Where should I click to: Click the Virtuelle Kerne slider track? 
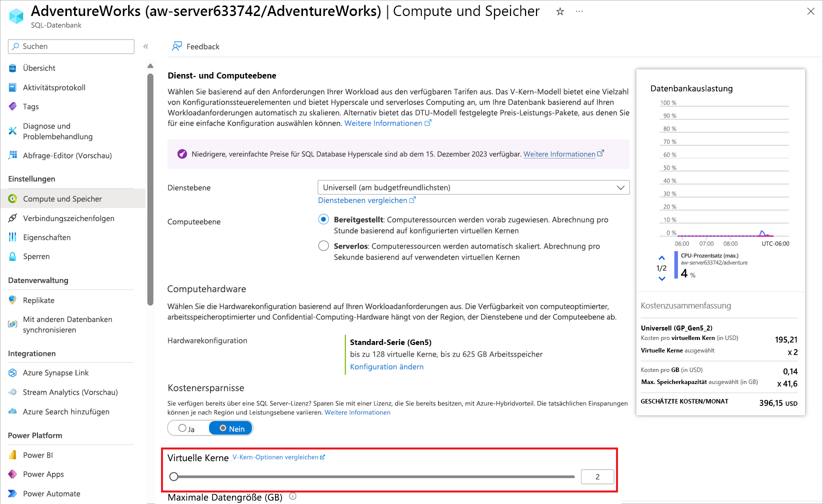374,476
